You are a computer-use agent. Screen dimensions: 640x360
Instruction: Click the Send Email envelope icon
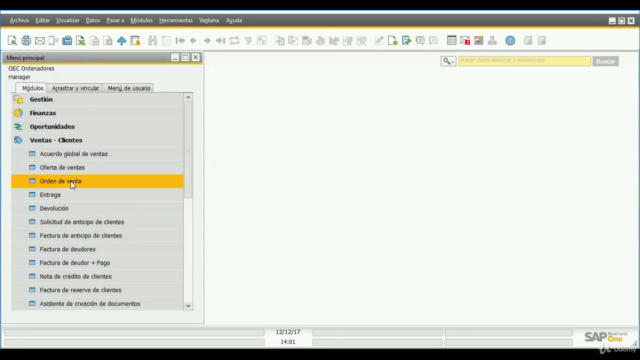[x=40, y=40]
